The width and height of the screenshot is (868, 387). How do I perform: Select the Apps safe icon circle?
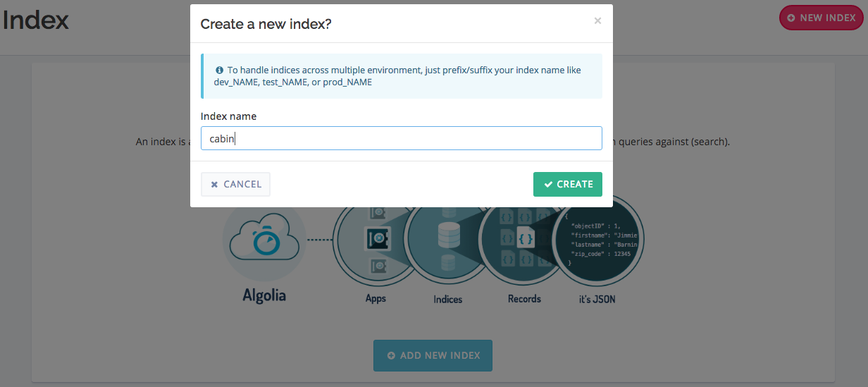click(374, 239)
